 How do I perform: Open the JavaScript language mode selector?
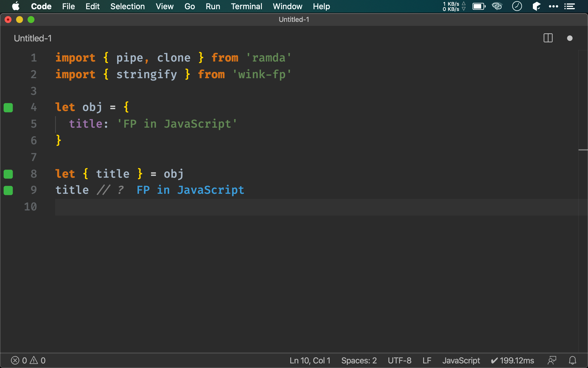pyautogui.click(x=461, y=360)
